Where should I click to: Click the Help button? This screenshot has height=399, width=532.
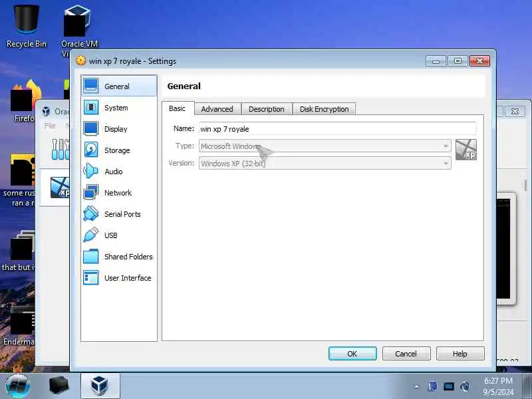point(460,354)
